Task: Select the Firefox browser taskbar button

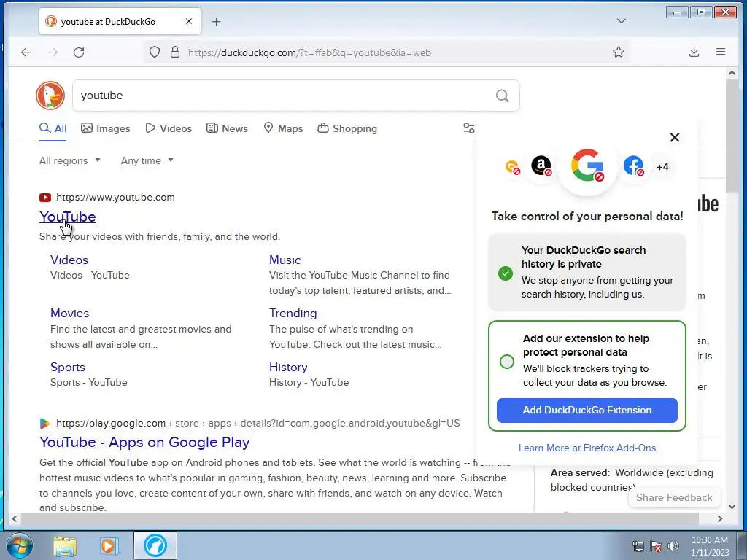Action: tap(155, 545)
